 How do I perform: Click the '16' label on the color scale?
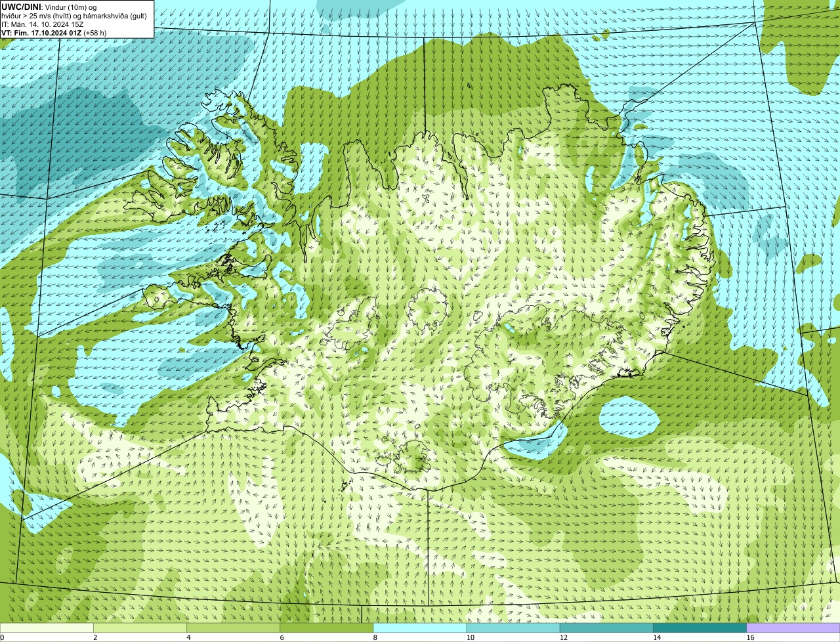[x=750, y=637]
